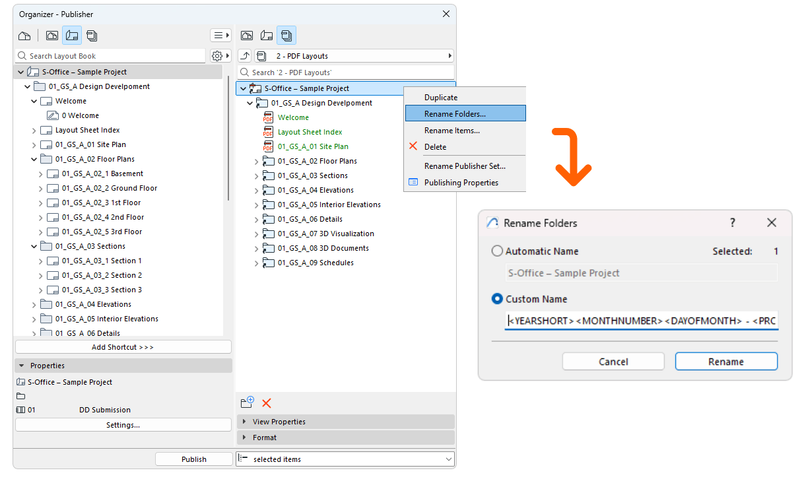Click the Publish button
The image size is (800, 477).
click(x=194, y=459)
